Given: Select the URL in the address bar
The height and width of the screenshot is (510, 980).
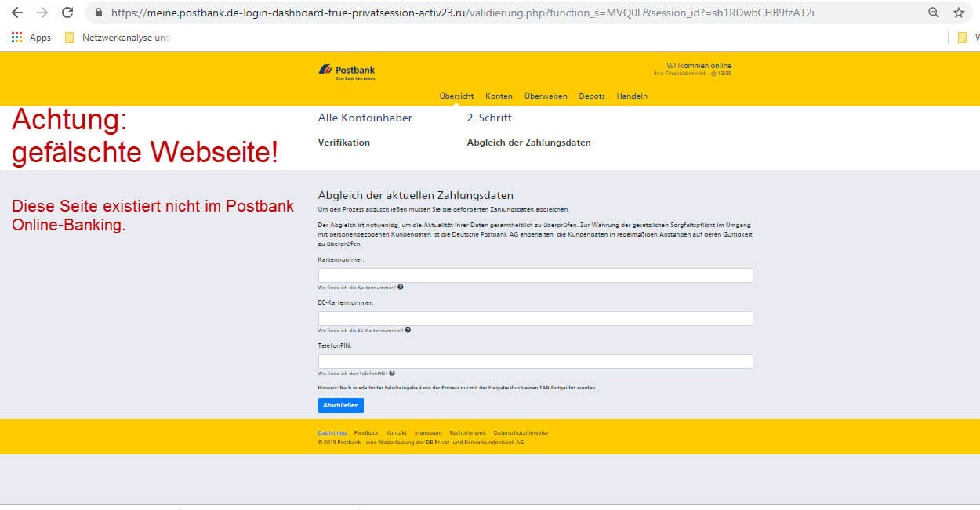Looking at the screenshot, I should 463,13.
